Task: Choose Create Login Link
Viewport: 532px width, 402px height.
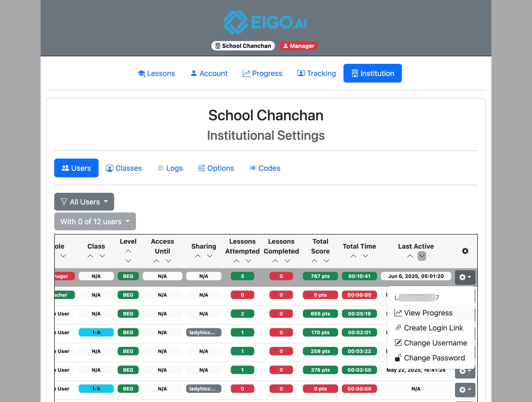Action: point(431,328)
